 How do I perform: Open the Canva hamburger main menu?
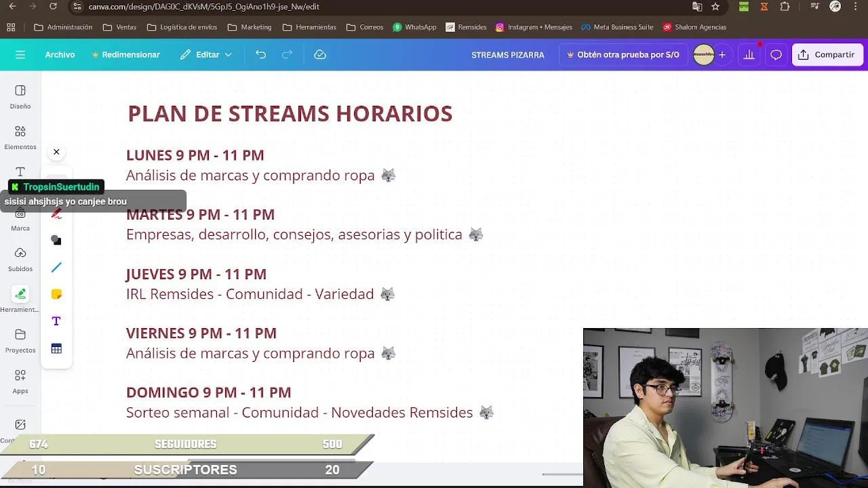[x=20, y=55]
